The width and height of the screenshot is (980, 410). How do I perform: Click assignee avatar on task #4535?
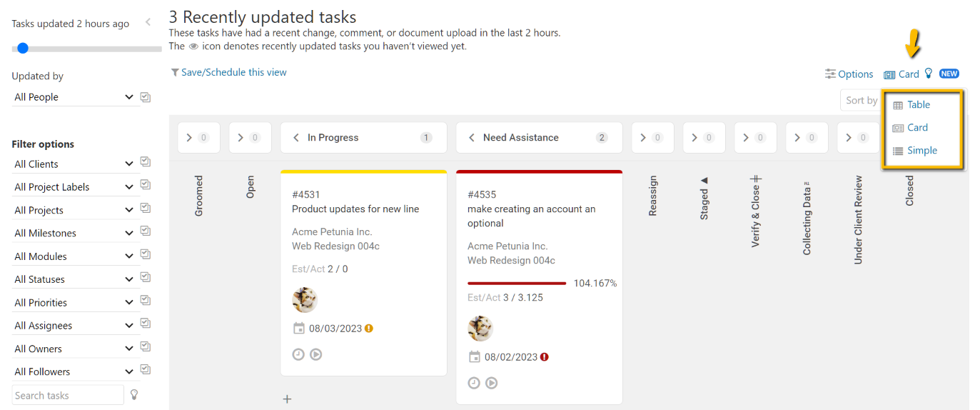[x=480, y=329]
